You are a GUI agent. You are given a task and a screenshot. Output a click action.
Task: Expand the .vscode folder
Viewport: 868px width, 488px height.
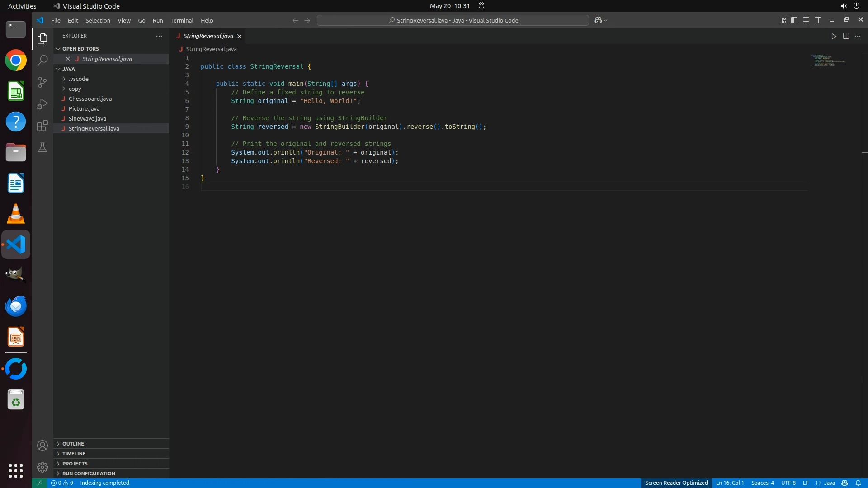point(79,79)
